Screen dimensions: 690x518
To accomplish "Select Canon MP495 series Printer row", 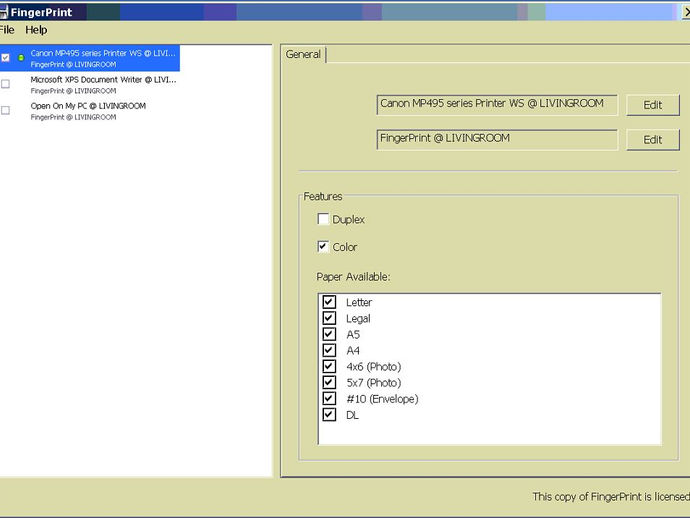I will (90, 58).
